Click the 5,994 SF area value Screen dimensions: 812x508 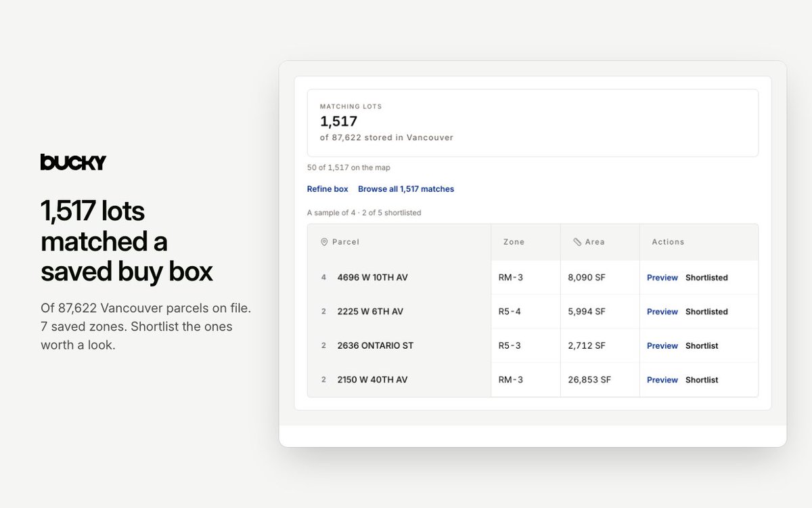[x=587, y=312]
